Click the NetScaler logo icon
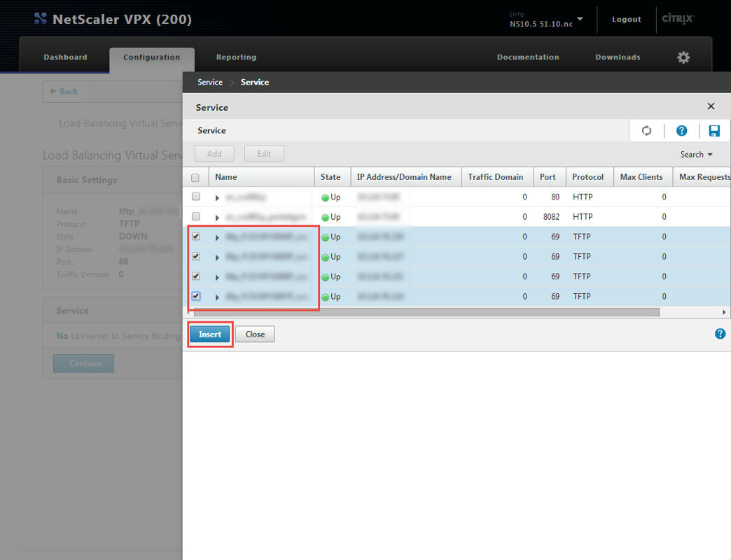Image resolution: width=731 pixels, height=560 pixels. (41, 19)
